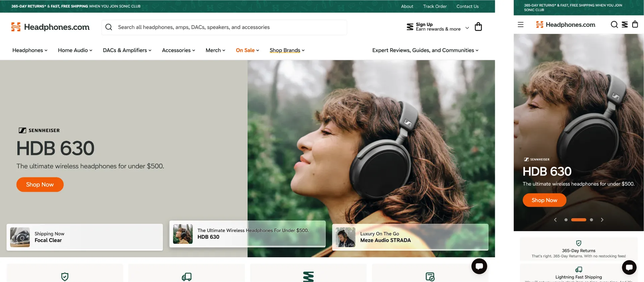Open the Track Order link
644x282 pixels.
(x=435, y=6)
